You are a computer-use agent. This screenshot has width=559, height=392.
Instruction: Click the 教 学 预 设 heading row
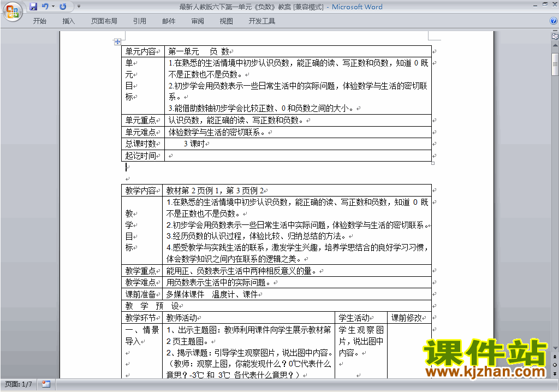click(277, 306)
